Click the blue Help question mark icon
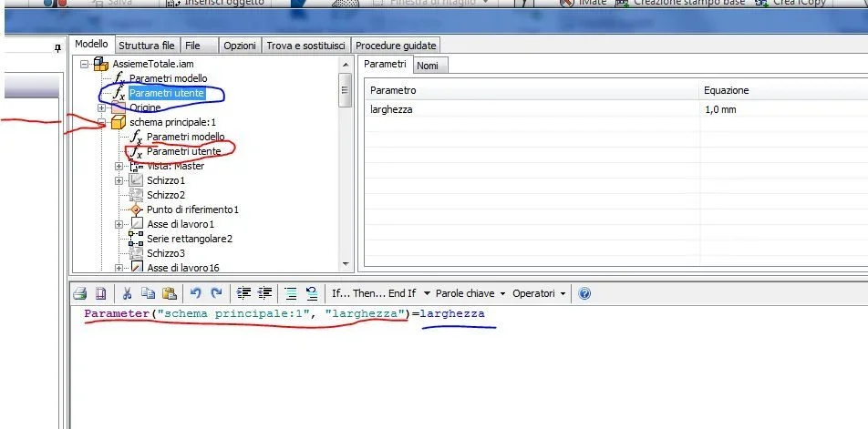The width and height of the screenshot is (868, 429). 584,293
